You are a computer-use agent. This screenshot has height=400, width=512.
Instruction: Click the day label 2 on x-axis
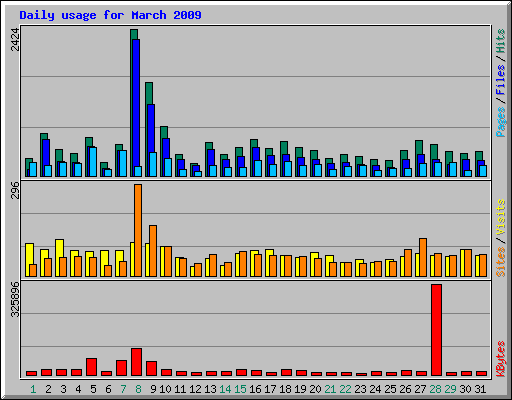(x=48, y=389)
